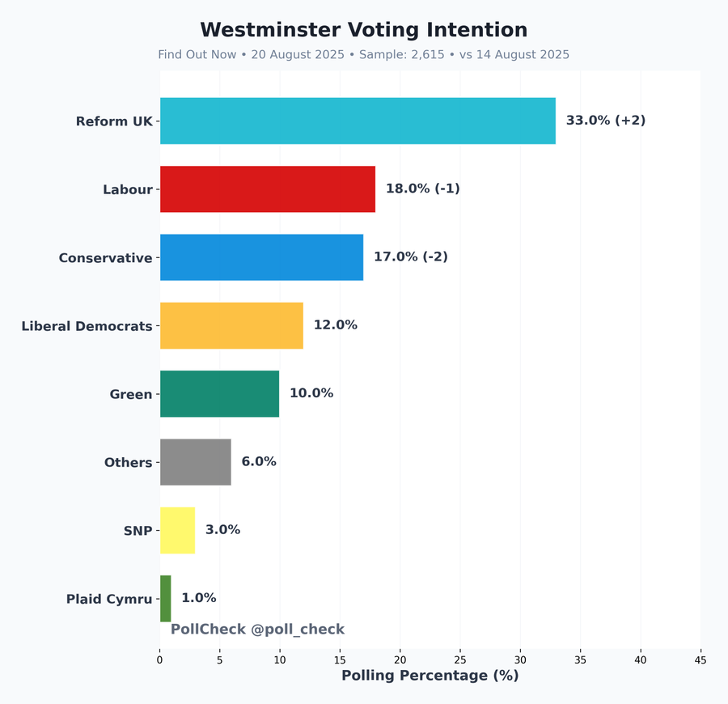Click the Reform UK cyan bar
This screenshot has width=728, height=704.
click(358, 121)
